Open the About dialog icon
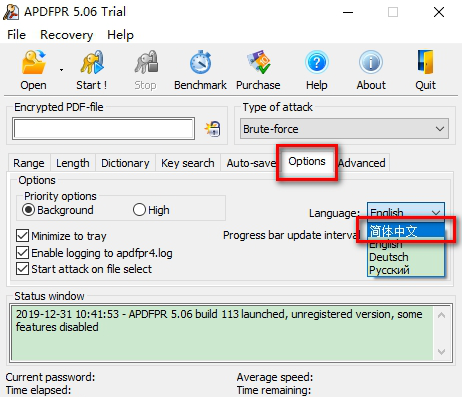 pyautogui.click(x=371, y=62)
